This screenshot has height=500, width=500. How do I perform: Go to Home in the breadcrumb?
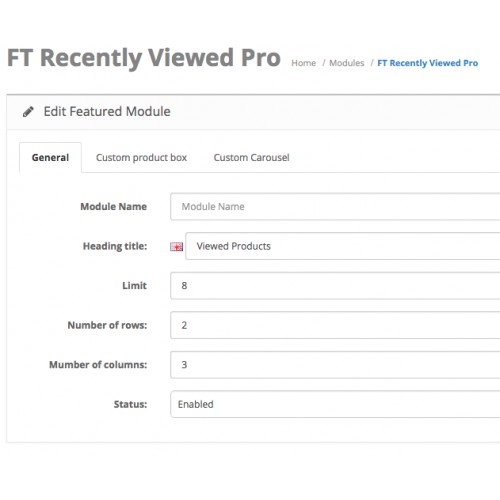(304, 63)
